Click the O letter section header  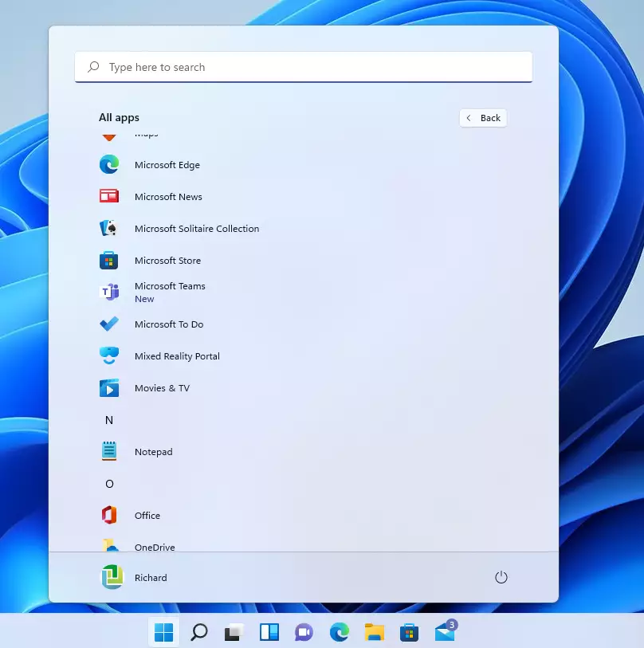pyautogui.click(x=109, y=484)
